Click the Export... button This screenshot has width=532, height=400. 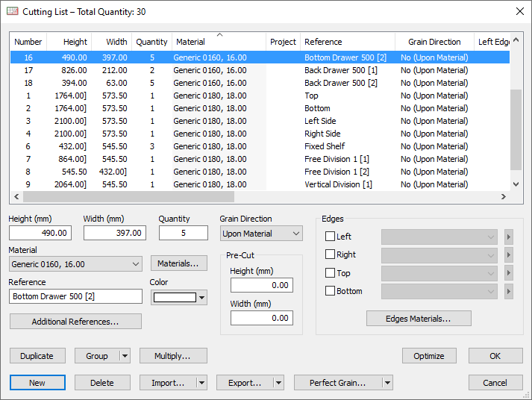pos(245,383)
